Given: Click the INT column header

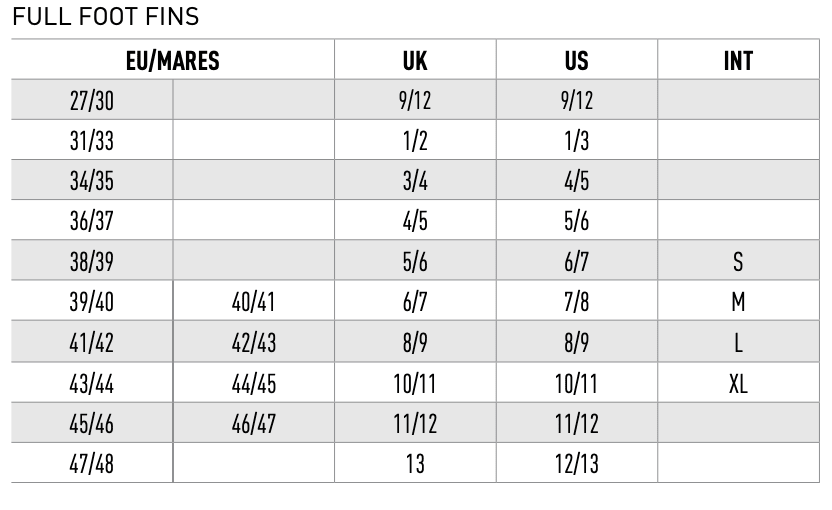Looking at the screenshot, I should (x=739, y=60).
